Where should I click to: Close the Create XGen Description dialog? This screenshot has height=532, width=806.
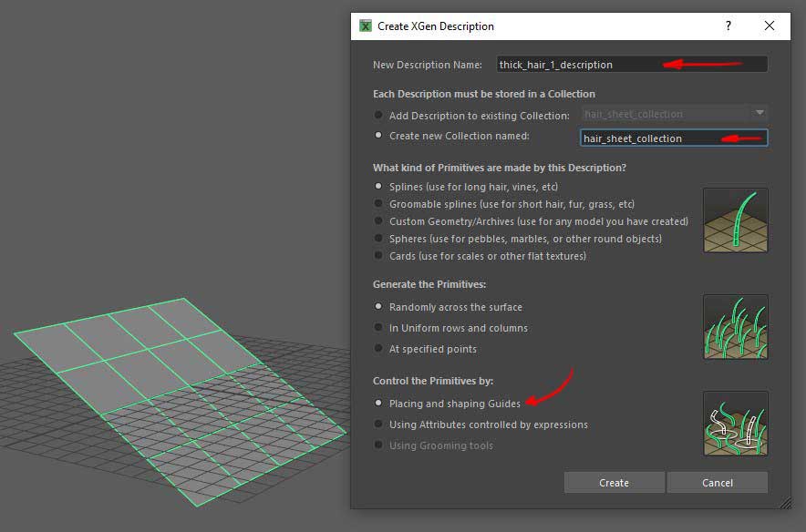[x=769, y=26]
